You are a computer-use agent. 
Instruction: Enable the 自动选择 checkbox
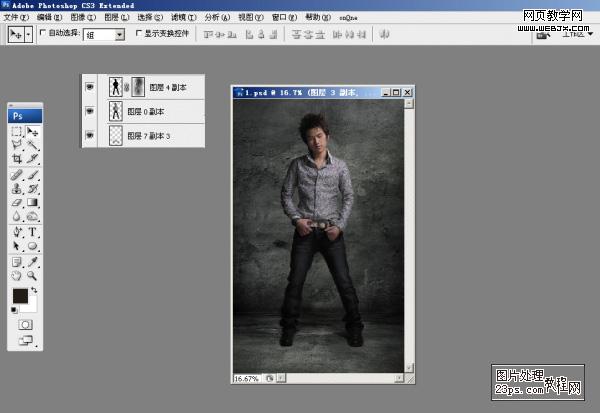pos(42,34)
